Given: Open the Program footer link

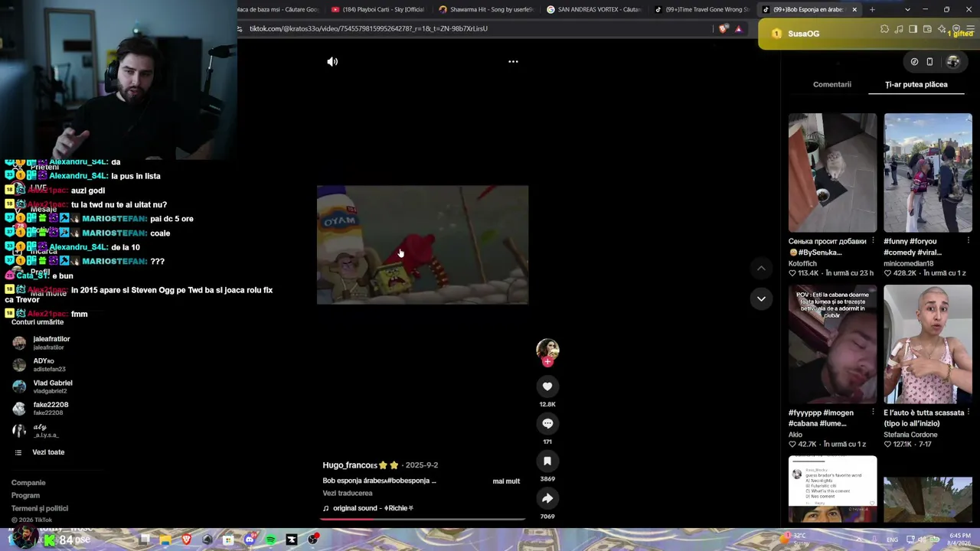Looking at the screenshot, I should 25,495.
